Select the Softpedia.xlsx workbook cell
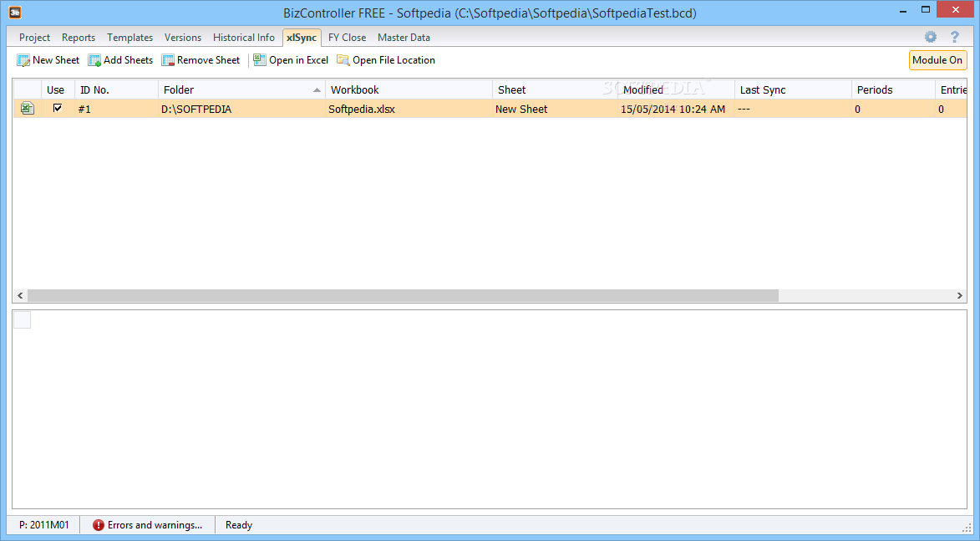The image size is (980, 541). coord(409,109)
